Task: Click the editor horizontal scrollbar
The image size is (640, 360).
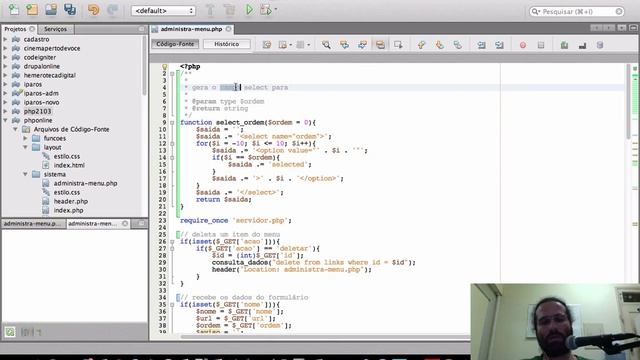Action: [x=324, y=336]
